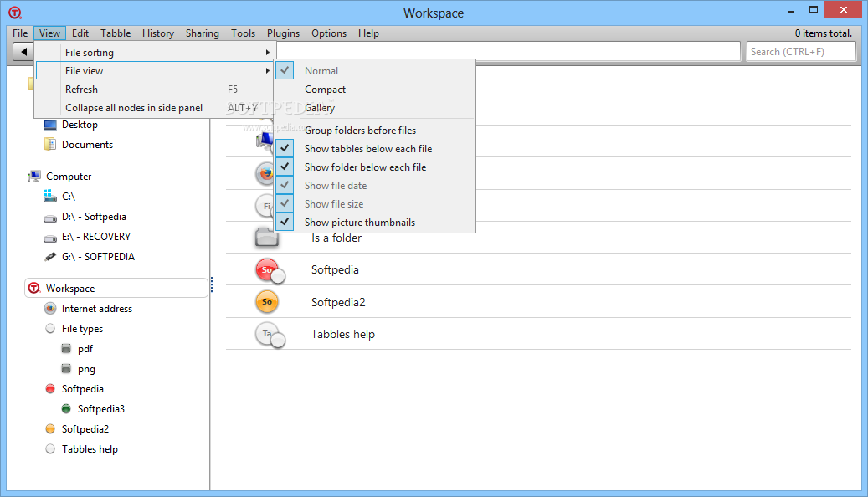
Task: Open the Edit menu
Action: (x=80, y=33)
